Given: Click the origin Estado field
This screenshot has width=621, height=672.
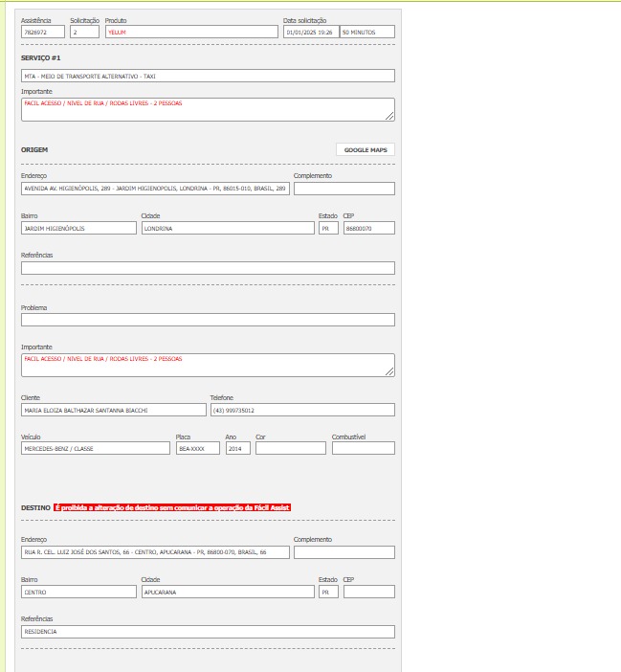Looking at the screenshot, I should 328,228.
